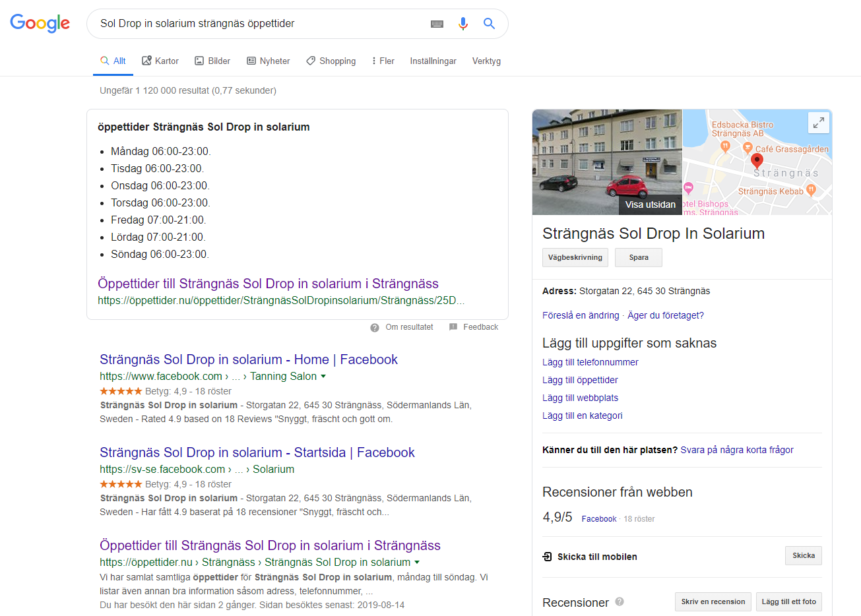Click the Söndag 06:00-23:00 list entry
Image resolution: width=861 pixels, height=616 pixels.
[160, 254]
